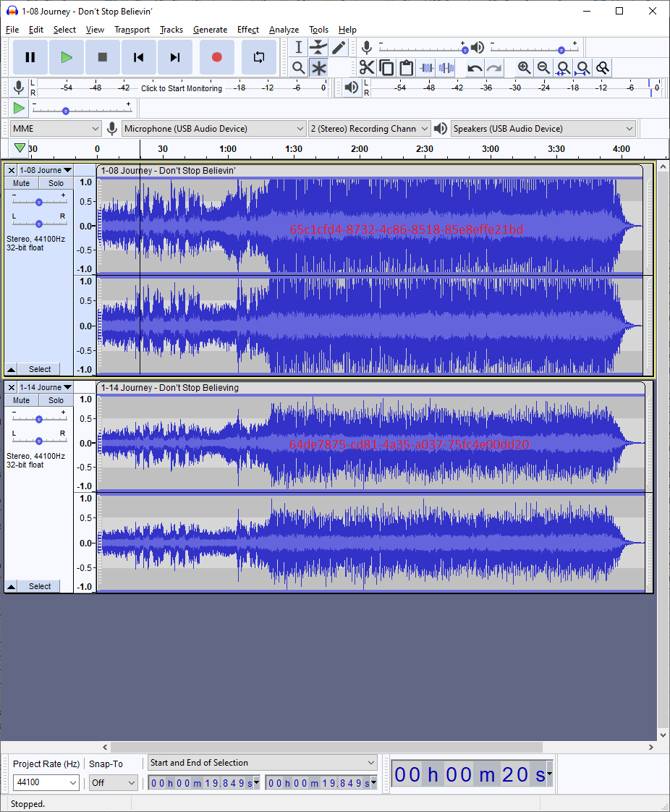This screenshot has height=812, width=670.
Task: Click Select button on 1-14 Journey track
Action: point(39,586)
